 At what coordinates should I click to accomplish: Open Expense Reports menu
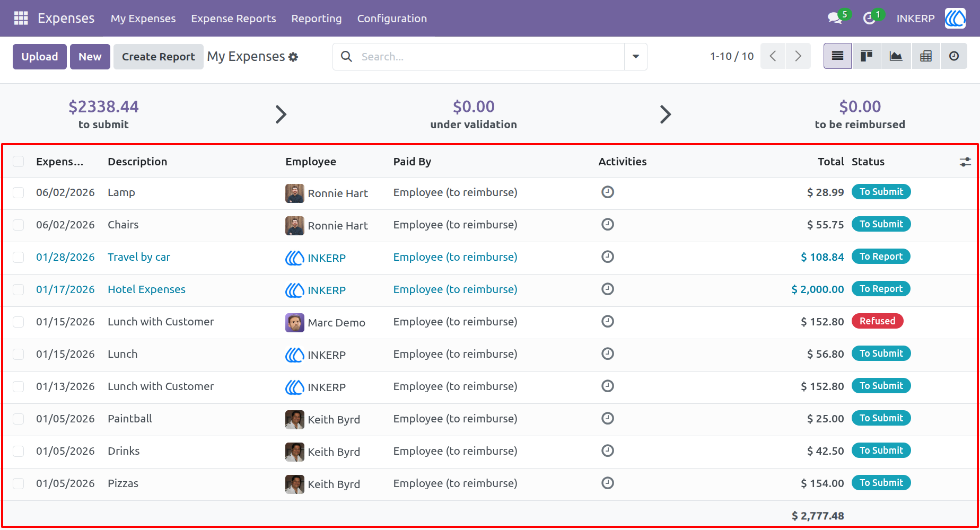pos(233,19)
